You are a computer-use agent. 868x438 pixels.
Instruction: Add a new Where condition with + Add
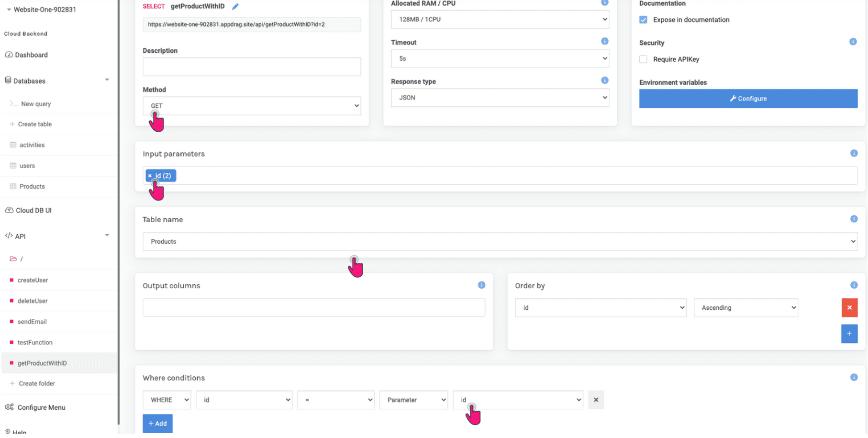(x=157, y=423)
